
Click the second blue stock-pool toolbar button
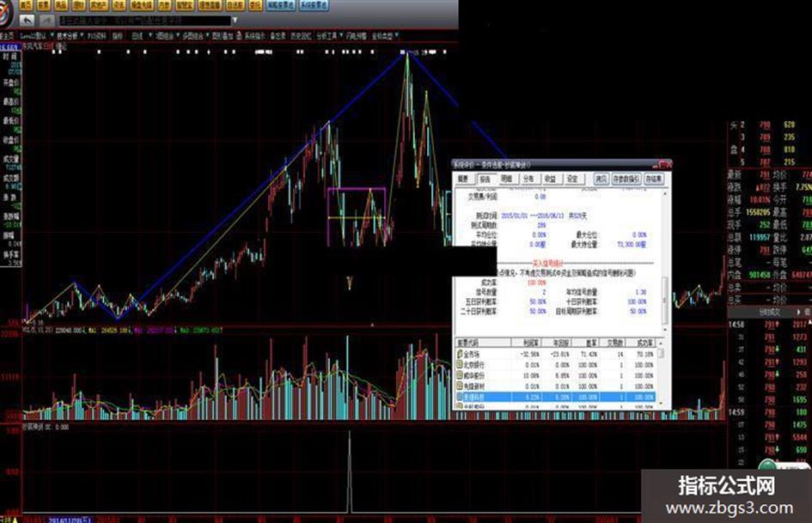point(314,4)
